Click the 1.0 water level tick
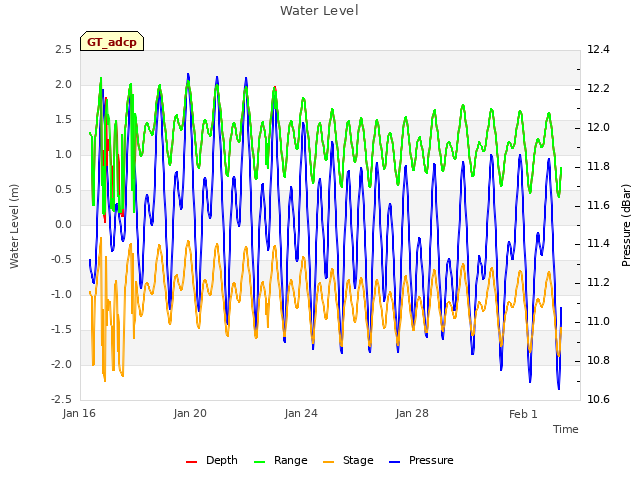Screen dimensions: 640x480 [x=63, y=155]
